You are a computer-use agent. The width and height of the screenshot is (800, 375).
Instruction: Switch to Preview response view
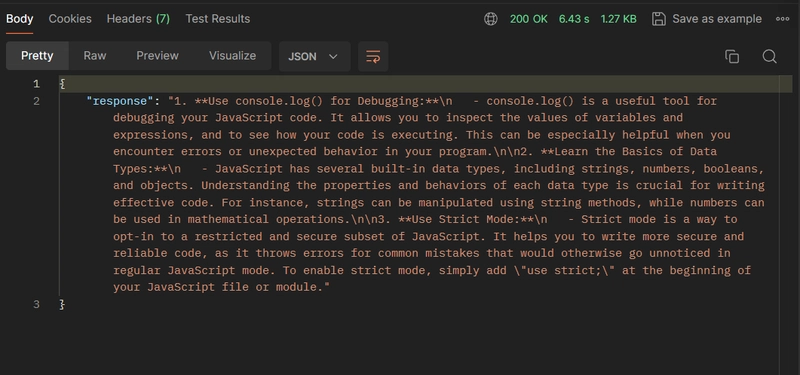tap(157, 56)
